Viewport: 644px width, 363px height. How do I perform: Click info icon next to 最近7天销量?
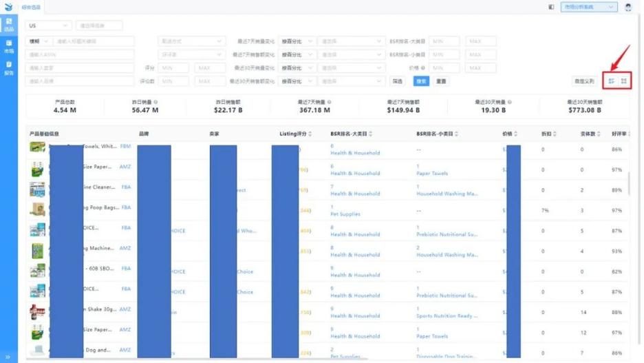pyautogui.click(x=330, y=102)
